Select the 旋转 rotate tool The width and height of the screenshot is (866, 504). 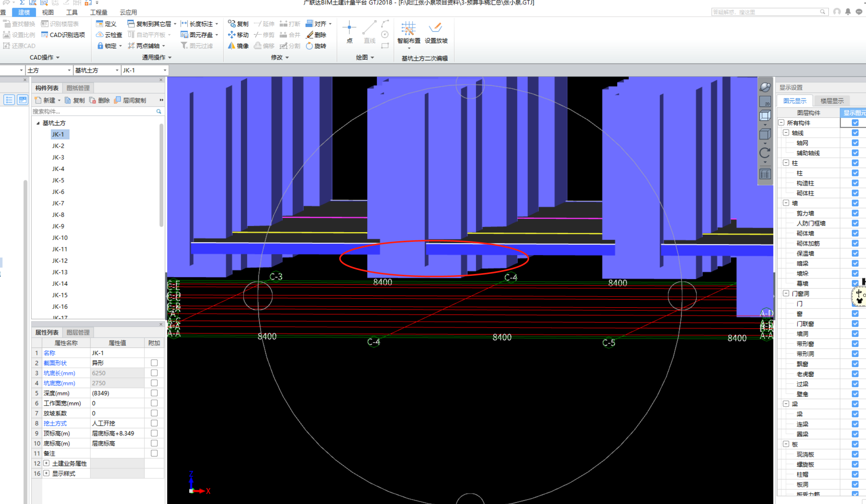click(316, 46)
